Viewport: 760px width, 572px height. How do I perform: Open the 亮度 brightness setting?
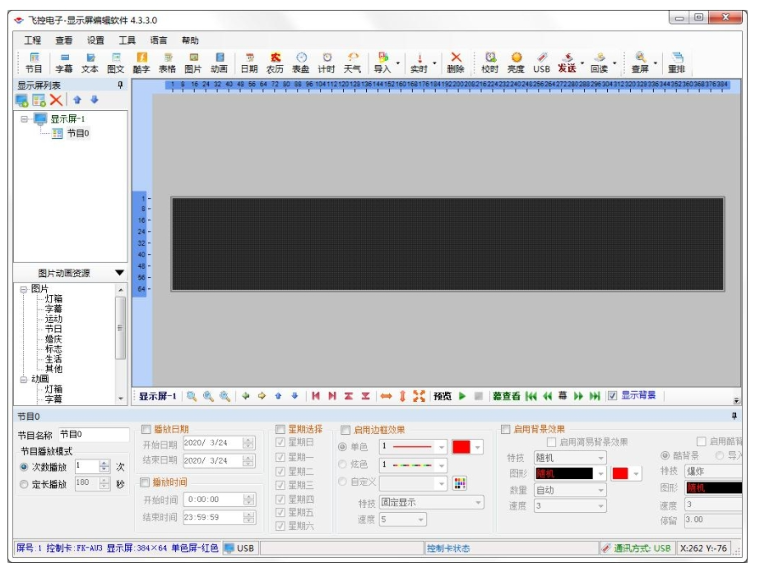tap(515, 62)
